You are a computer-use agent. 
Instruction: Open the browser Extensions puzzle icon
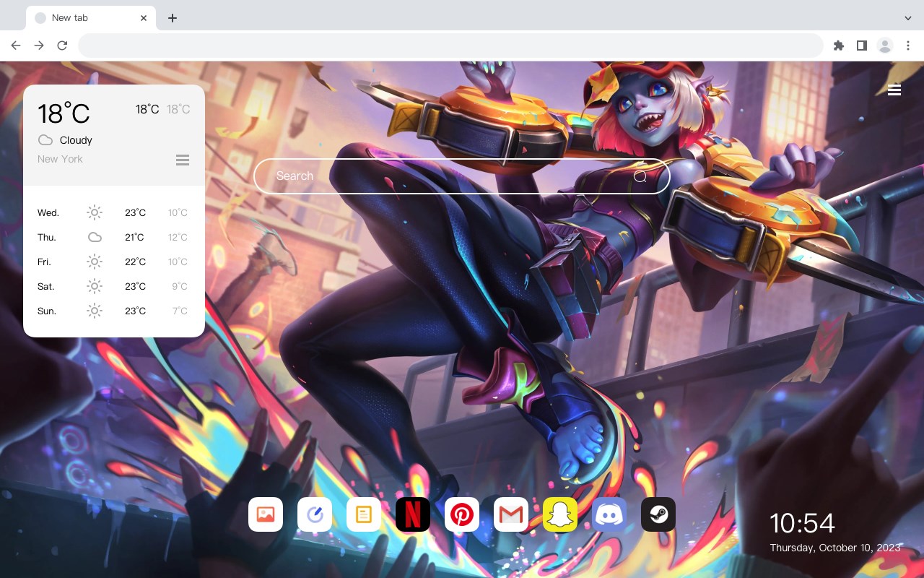pos(838,46)
